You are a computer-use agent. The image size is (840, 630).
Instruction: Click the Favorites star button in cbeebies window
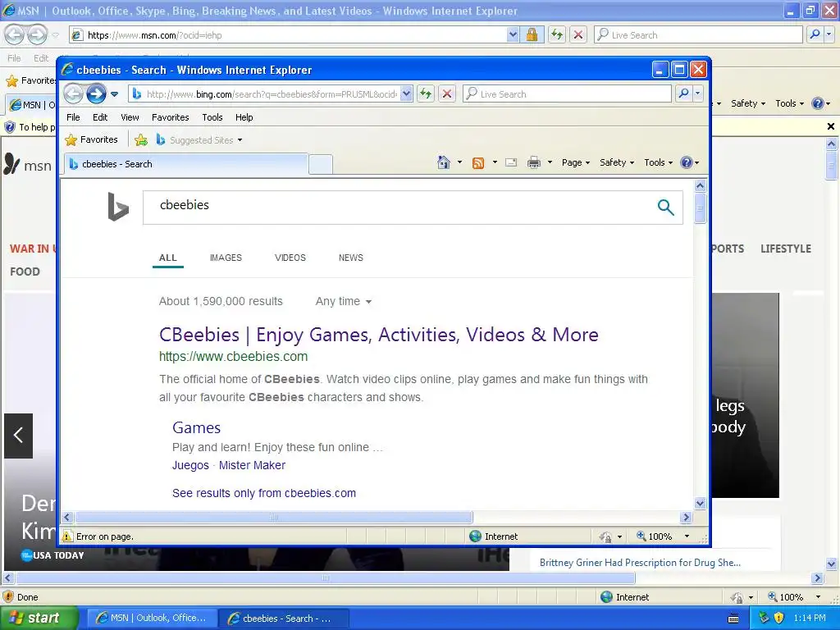(92, 139)
